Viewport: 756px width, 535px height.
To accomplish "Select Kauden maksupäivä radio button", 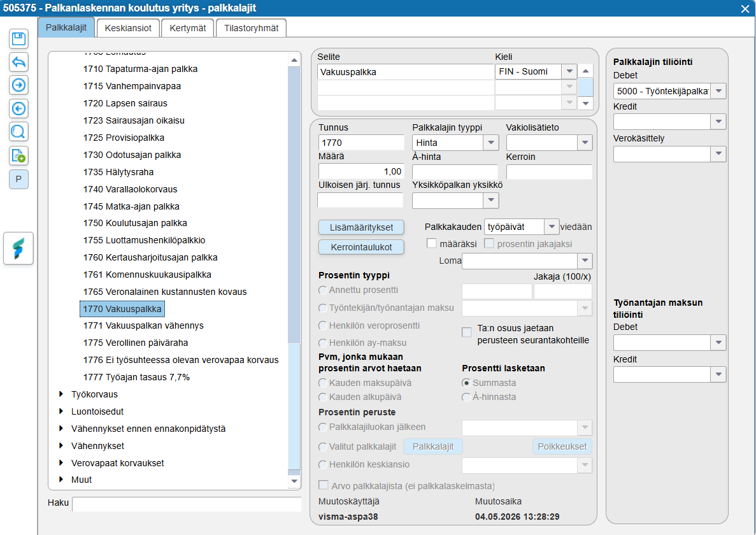I will tap(322, 383).
